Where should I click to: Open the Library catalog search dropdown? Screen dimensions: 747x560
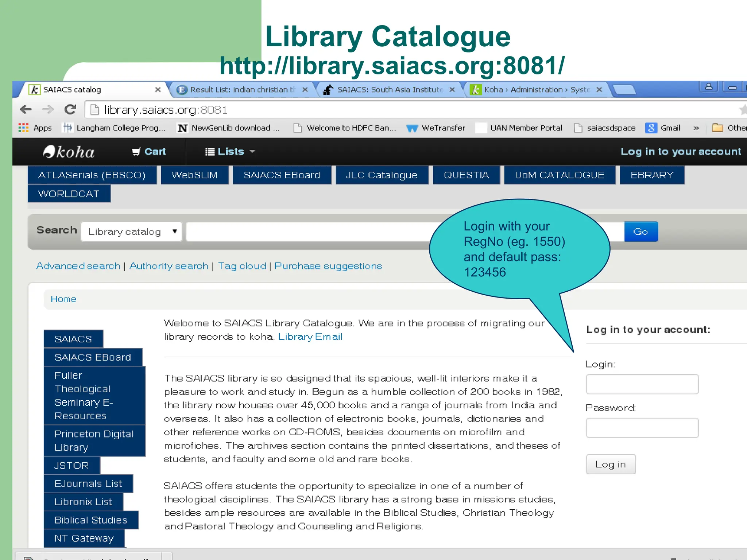131,232
